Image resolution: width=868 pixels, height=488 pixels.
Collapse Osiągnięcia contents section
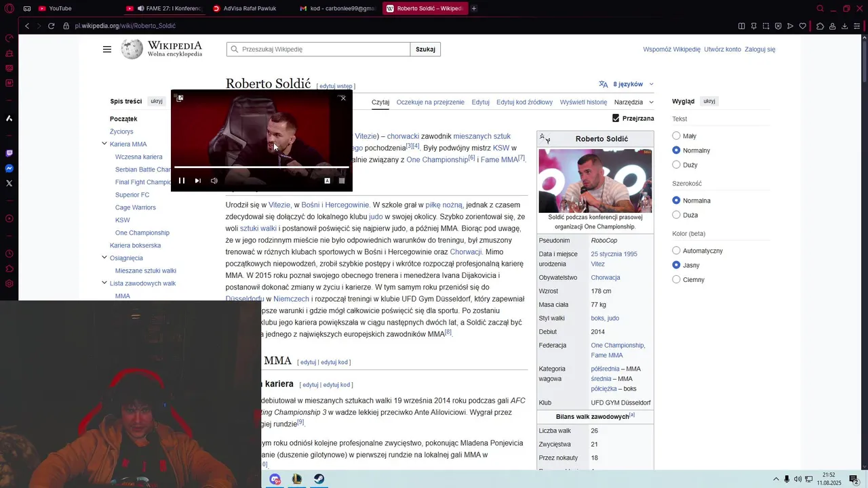click(x=104, y=258)
